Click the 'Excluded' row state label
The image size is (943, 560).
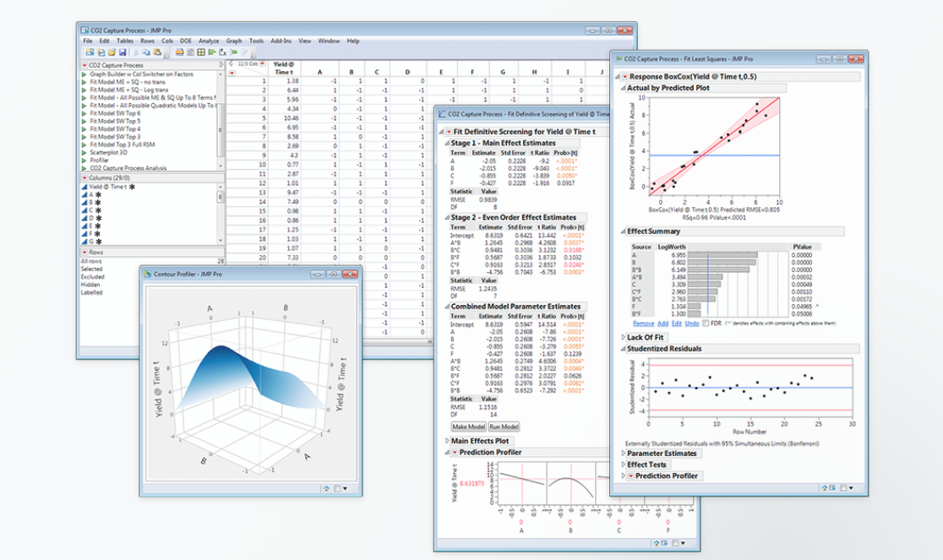click(x=93, y=277)
